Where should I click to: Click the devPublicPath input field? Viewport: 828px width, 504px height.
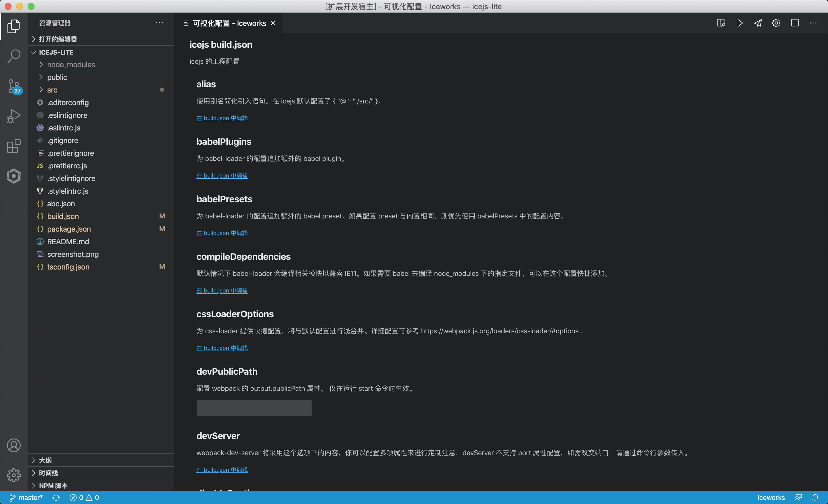click(x=254, y=408)
